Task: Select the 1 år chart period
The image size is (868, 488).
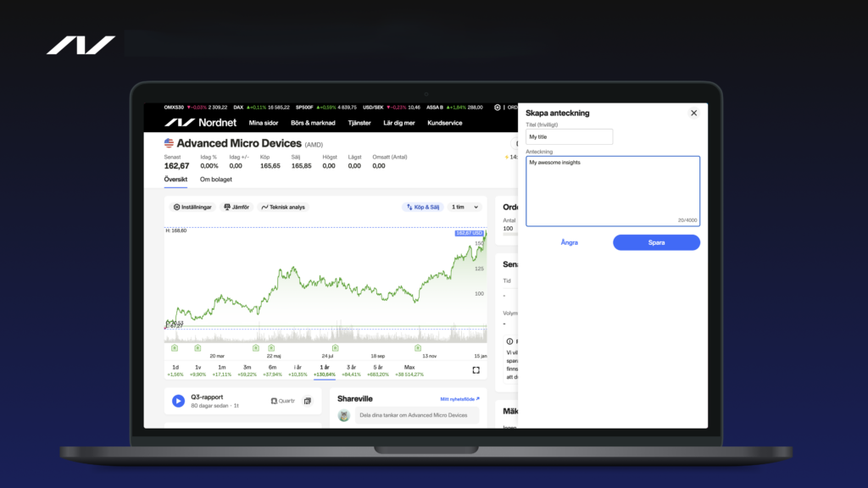Action: (325, 371)
